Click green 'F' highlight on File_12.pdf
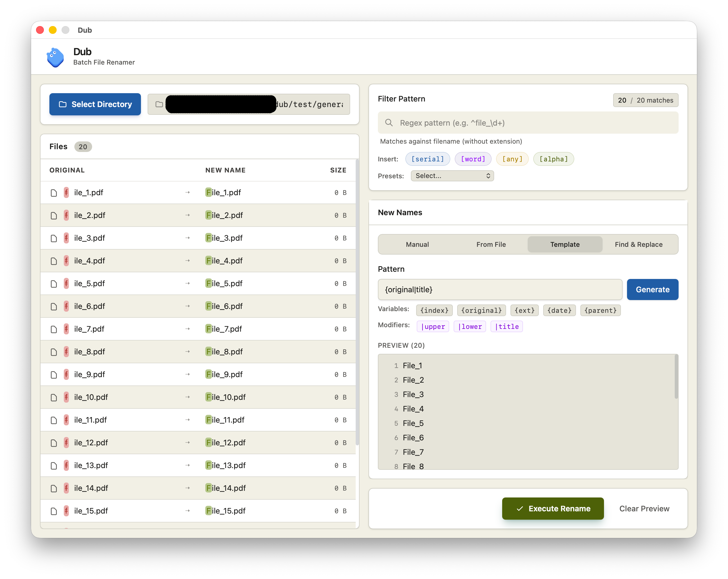728x579 pixels. pos(208,443)
